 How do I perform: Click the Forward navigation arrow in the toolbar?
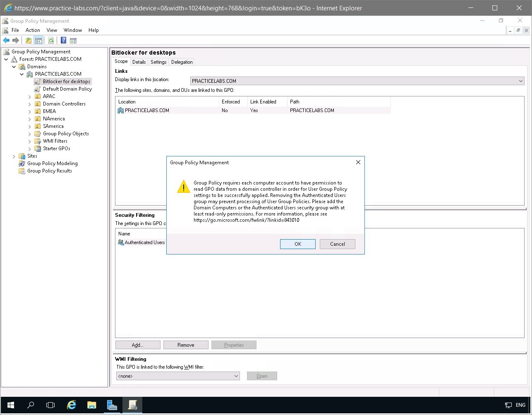(16, 40)
